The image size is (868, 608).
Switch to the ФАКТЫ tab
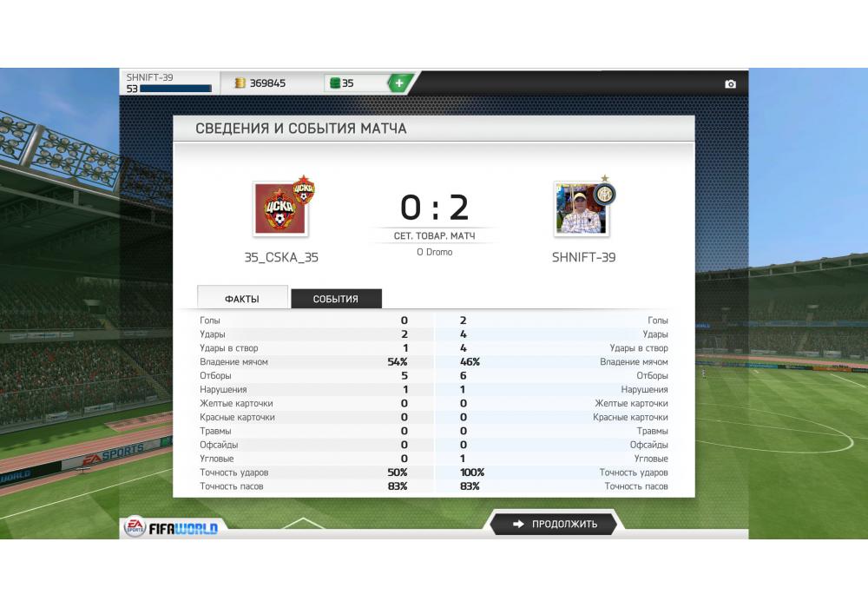click(242, 298)
